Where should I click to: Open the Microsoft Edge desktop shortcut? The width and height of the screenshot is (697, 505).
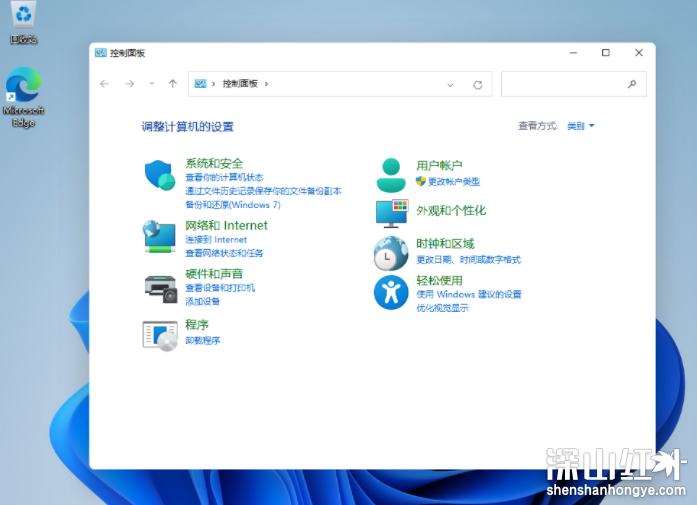coord(23,97)
